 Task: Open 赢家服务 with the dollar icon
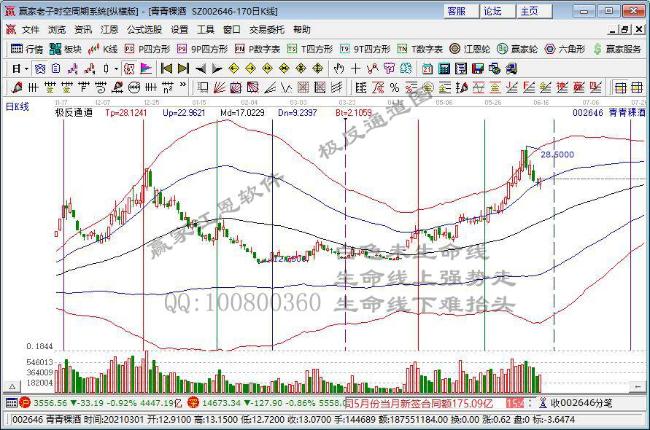pos(617,49)
